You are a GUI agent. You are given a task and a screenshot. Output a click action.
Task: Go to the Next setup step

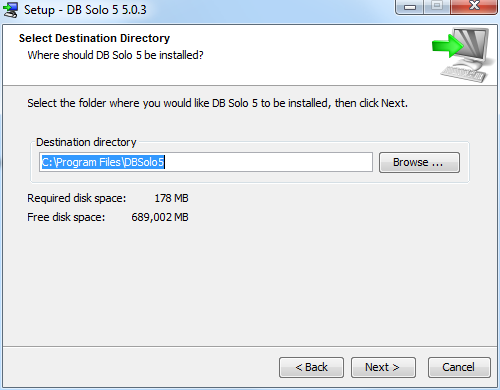point(383,367)
